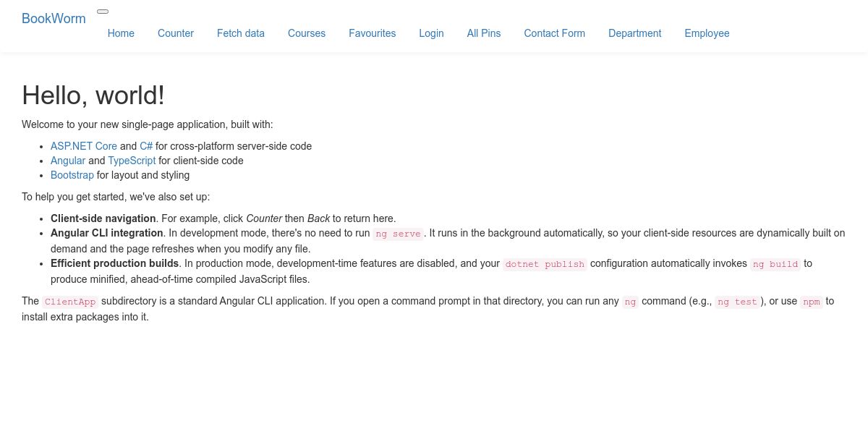
Task: Click the Hello, world! heading
Action: 93,95
